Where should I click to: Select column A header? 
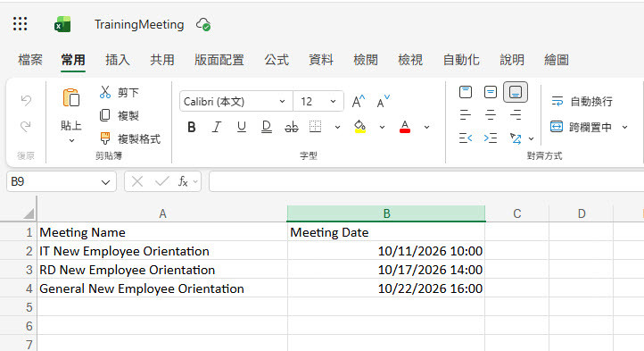[162, 213]
